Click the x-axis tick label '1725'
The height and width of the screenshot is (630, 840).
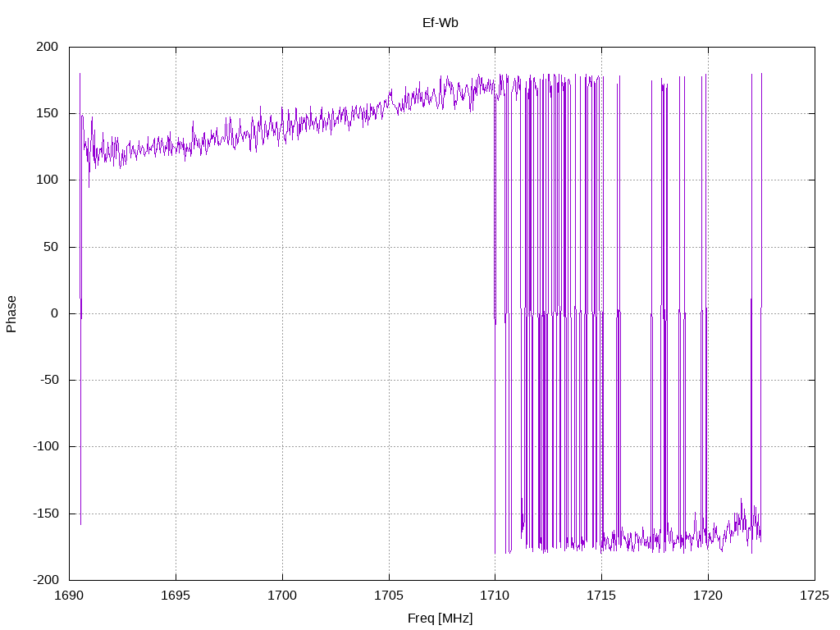815,596
